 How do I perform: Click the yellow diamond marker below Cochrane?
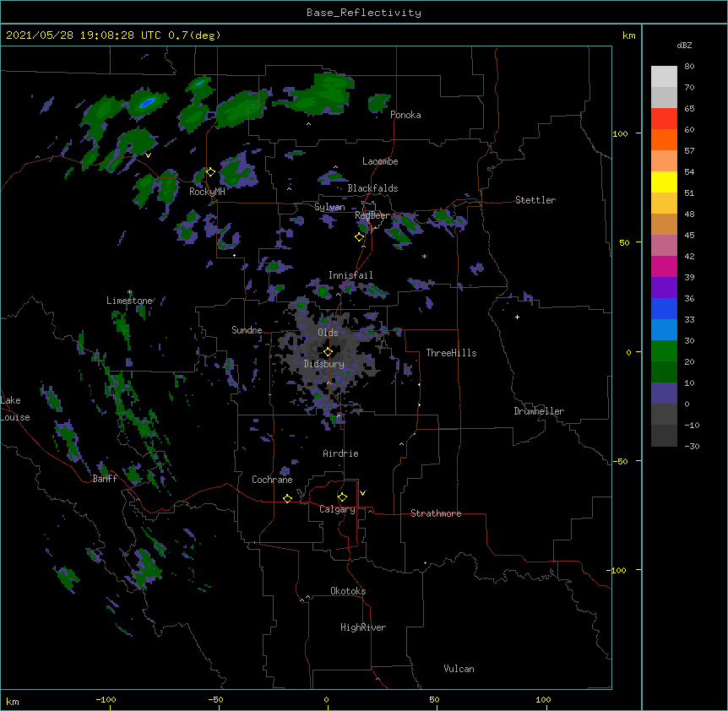(287, 498)
